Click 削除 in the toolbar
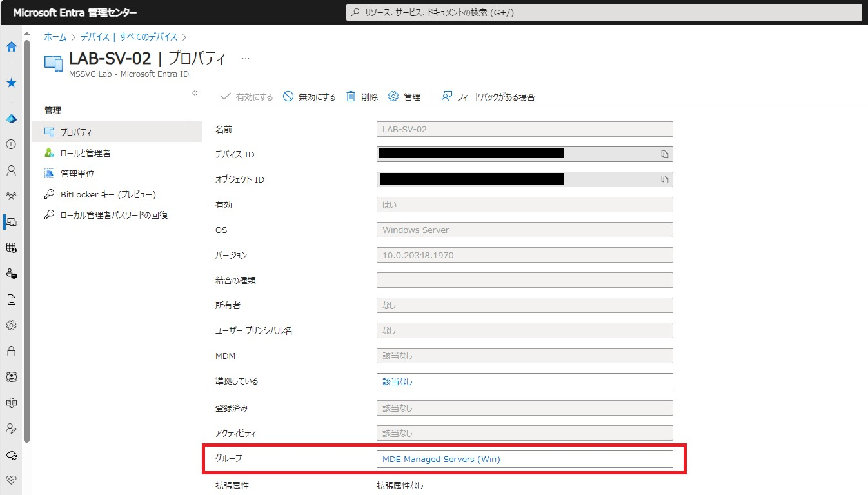This screenshot has width=868, height=495. pos(362,97)
